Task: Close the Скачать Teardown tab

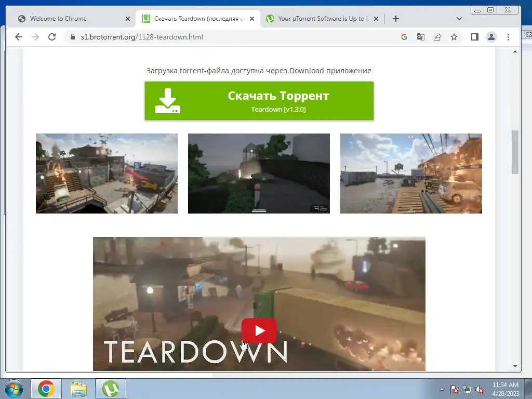Action: pyautogui.click(x=252, y=19)
